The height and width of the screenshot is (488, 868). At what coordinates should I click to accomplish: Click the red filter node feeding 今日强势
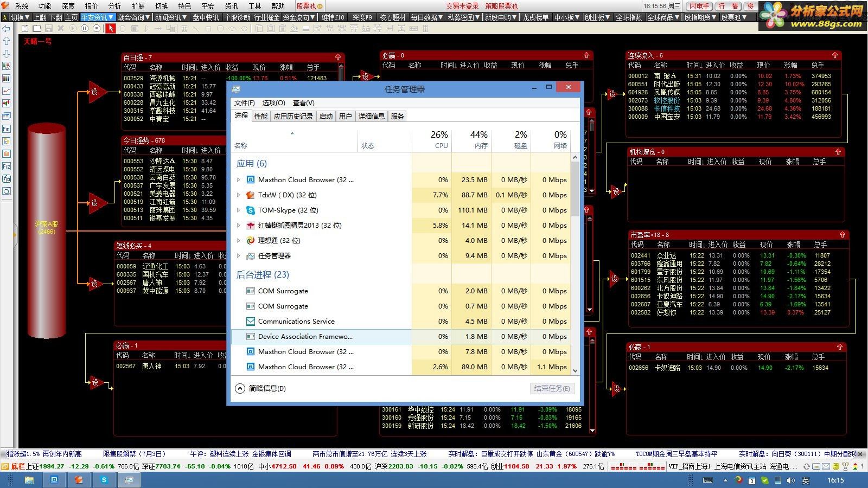tap(96, 203)
